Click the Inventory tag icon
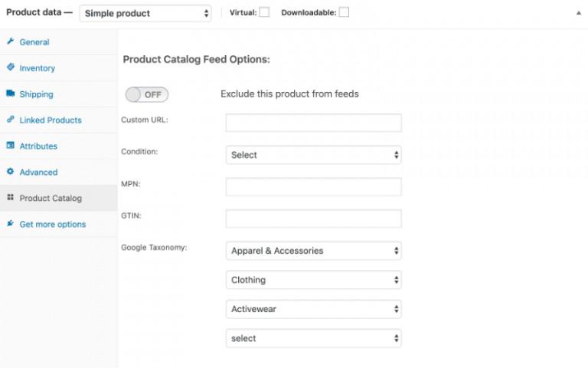Viewport: 588px width, 368px height. point(10,67)
